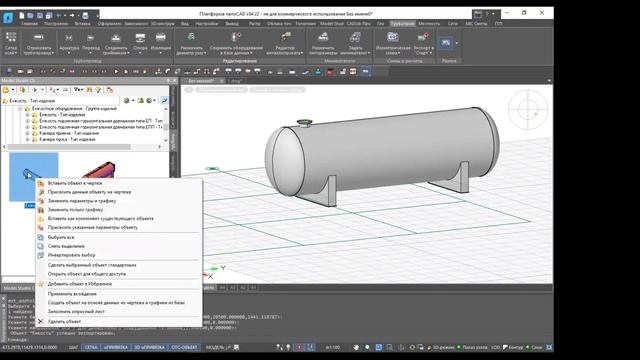Select the Переход reducer tool
Image resolution: width=640 pixels, height=360 pixels.
(x=91, y=43)
